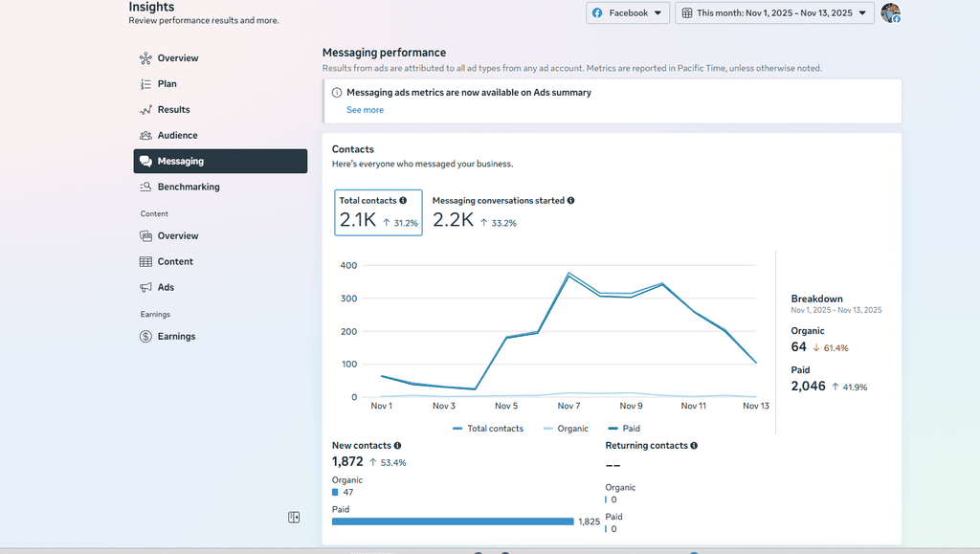Click the New contacts info icon
Image resolution: width=980 pixels, height=554 pixels.
[x=397, y=446]
